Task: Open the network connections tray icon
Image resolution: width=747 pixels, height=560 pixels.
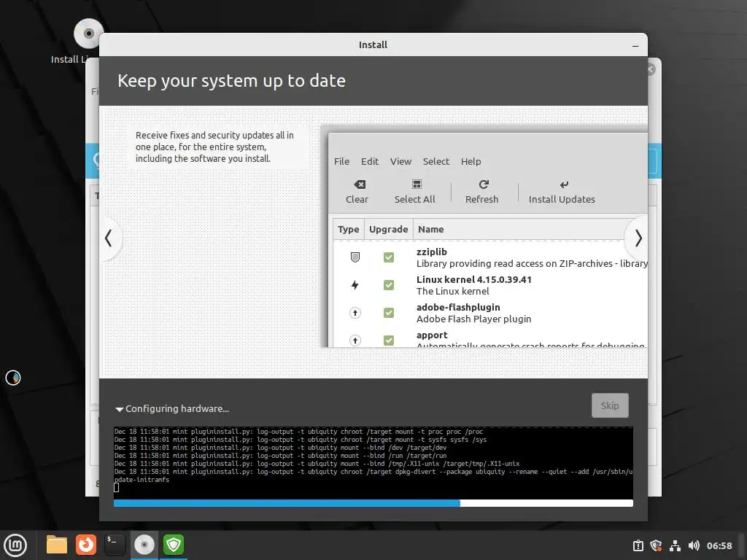Action: coord(675,545)
